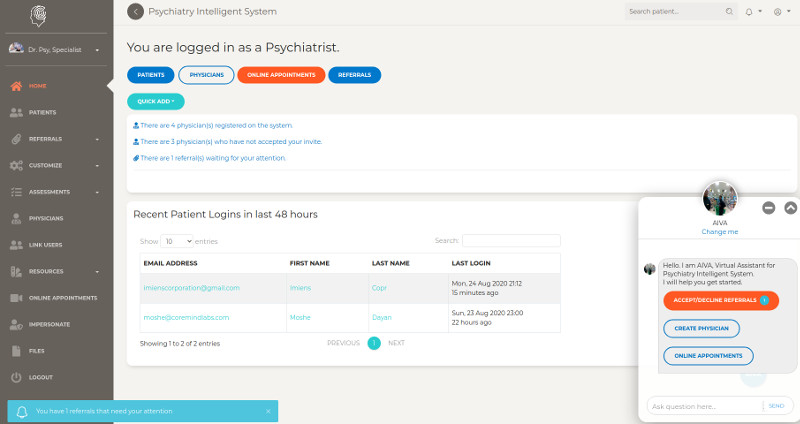Click the Change me avatar link

720,231
